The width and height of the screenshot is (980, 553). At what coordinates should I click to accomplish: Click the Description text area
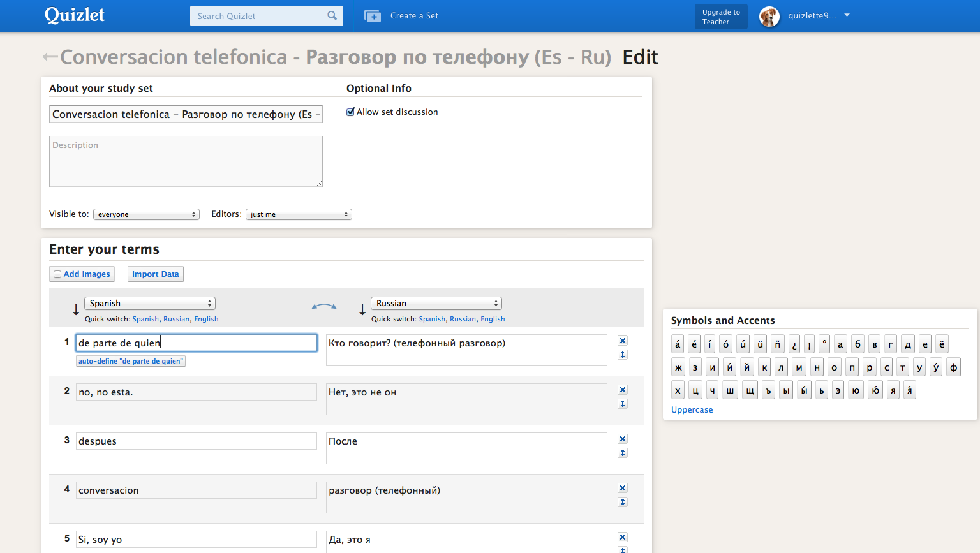pos(186,161)
